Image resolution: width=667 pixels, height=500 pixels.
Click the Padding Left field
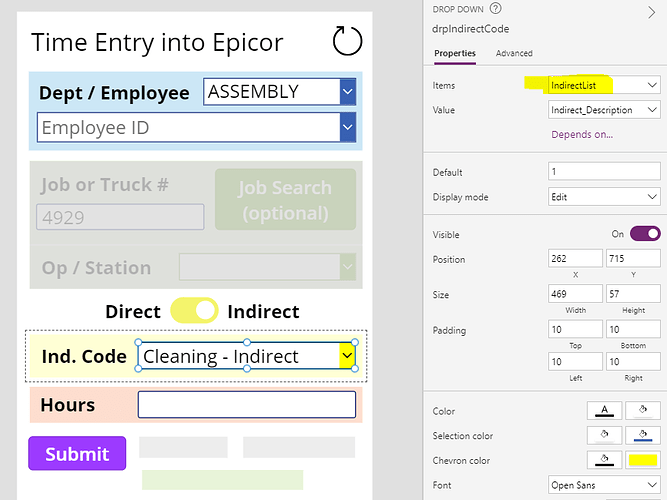[x=575, y=362]
